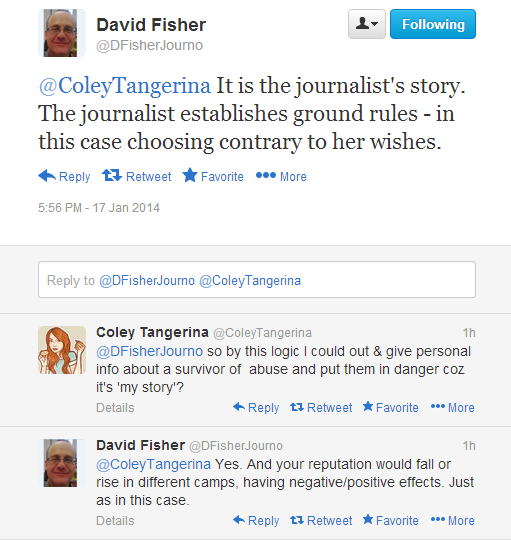This screenshot has width=511, height=540.
Task: Reply to David Fisher's bottom tweet
Action: (x=256, y=520)
